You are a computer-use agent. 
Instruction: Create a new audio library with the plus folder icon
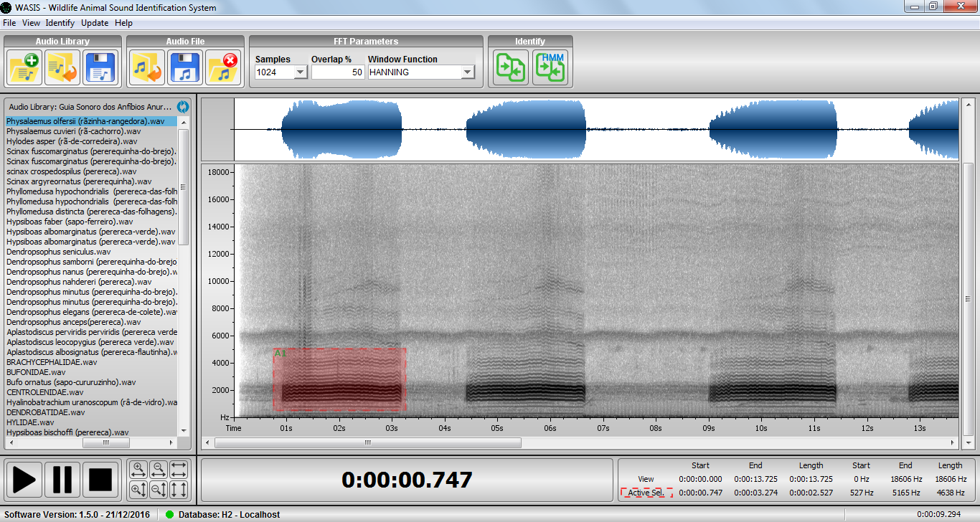tap(25, 68)
